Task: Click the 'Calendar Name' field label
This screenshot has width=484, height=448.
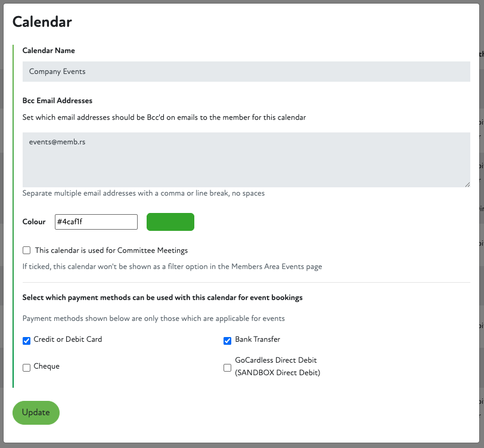Action: pyautogui.click(x=49, y=51)
